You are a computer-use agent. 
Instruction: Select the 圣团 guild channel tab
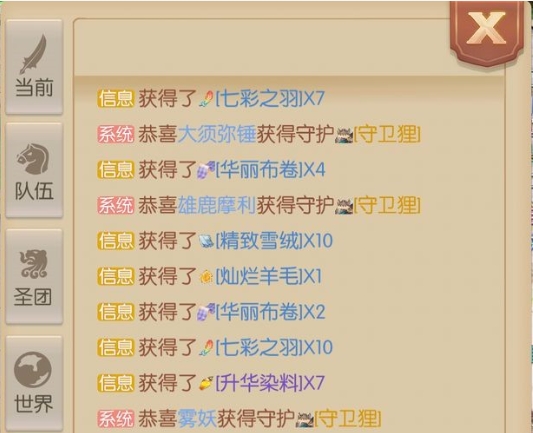(x=34, y=276)
